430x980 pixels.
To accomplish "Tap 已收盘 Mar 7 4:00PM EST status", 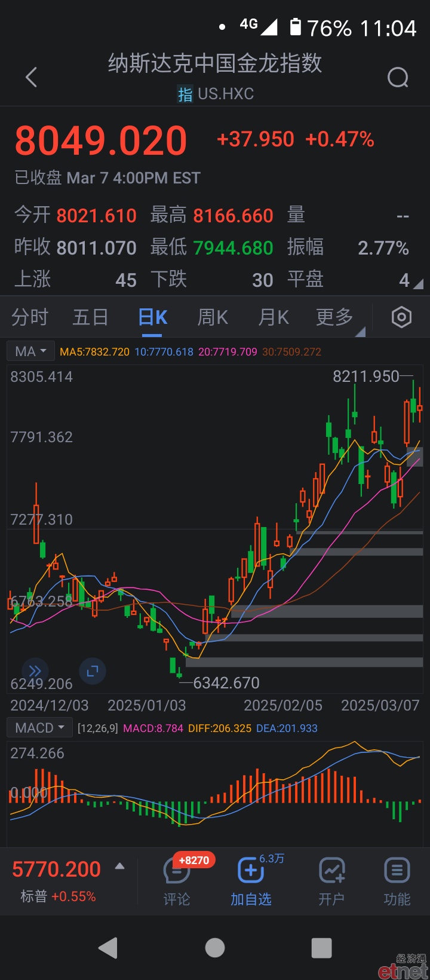I will 107,178.
